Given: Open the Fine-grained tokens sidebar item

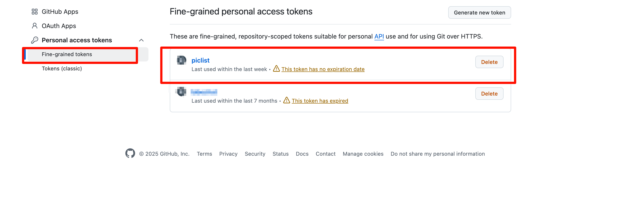Looking at the screenshot, I should (x=67, y=54).
